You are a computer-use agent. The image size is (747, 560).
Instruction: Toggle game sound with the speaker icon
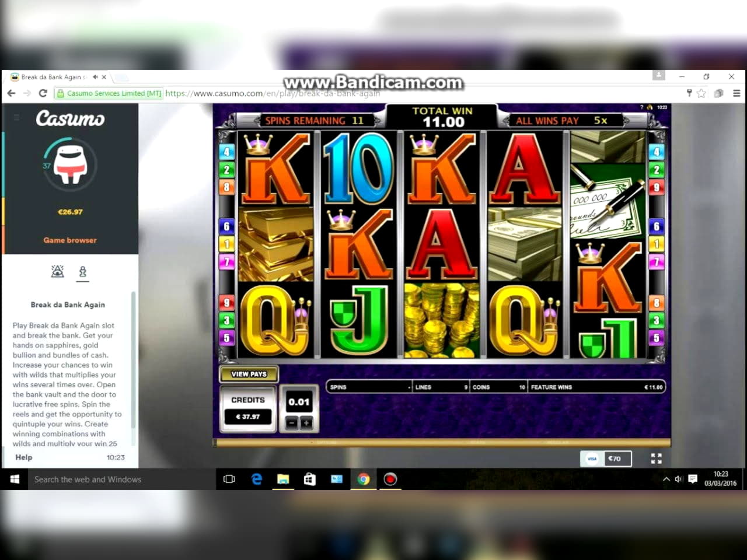click(650, 107)
